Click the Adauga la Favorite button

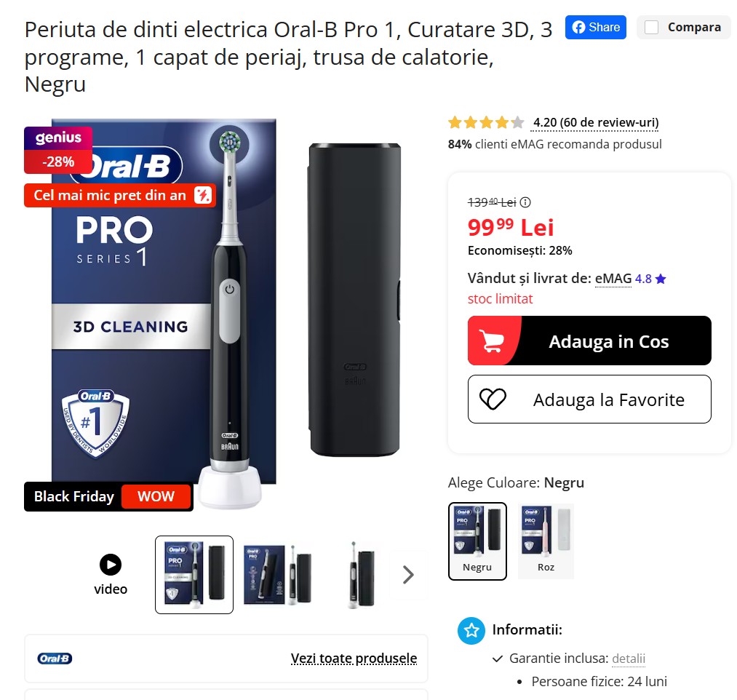pyautogui.click(x=589, y=399)
